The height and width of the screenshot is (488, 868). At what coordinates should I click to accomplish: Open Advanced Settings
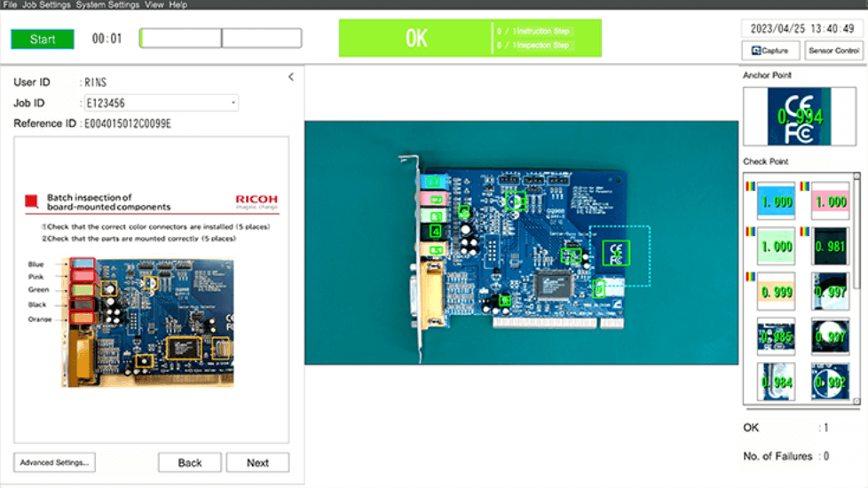[x=54, y=462]
